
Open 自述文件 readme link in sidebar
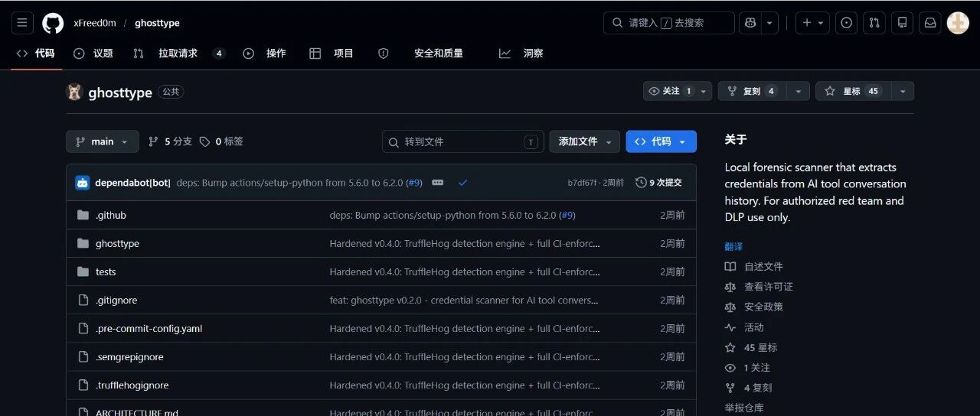click(753, 267)
